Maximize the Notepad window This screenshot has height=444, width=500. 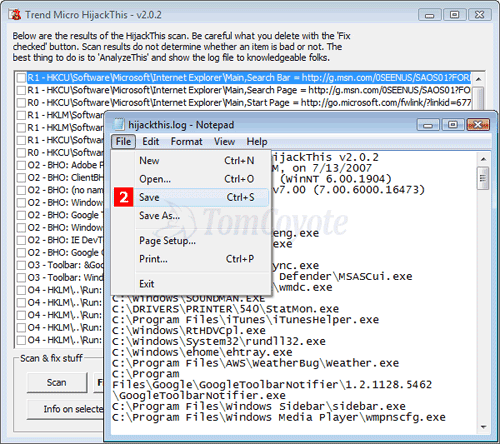pos(453,125)
